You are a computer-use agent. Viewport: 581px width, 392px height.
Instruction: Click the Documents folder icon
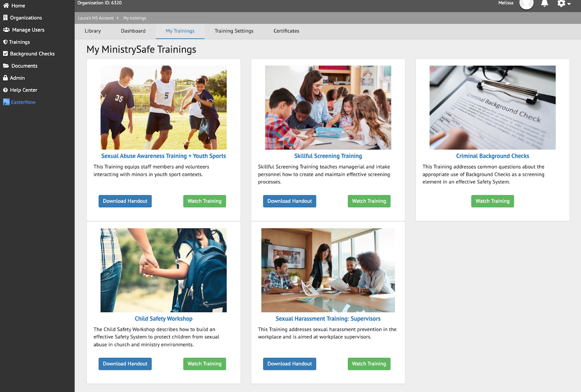pyautogui.click(x=6, y=66)
